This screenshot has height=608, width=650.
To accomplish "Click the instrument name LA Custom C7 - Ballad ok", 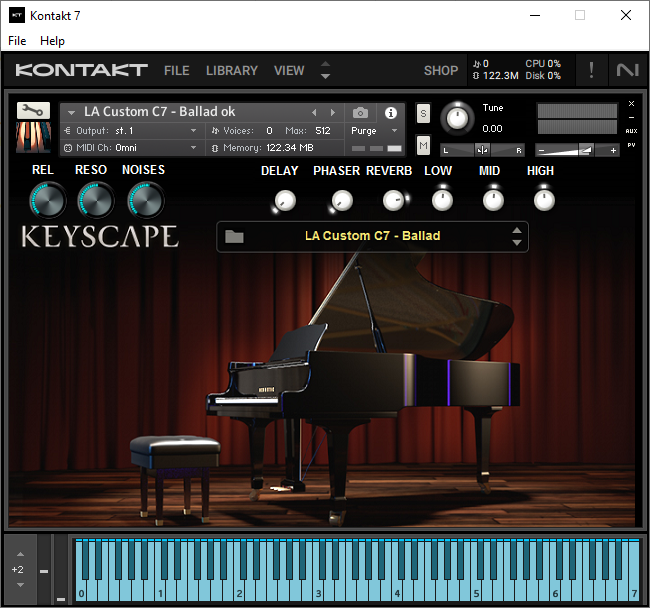I will (x=159, y=111).
